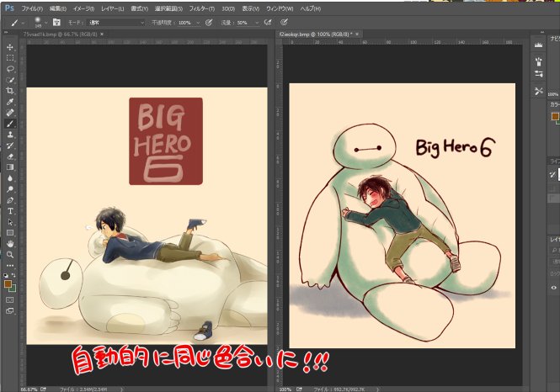Select the Crop tool

click(10, 91)
